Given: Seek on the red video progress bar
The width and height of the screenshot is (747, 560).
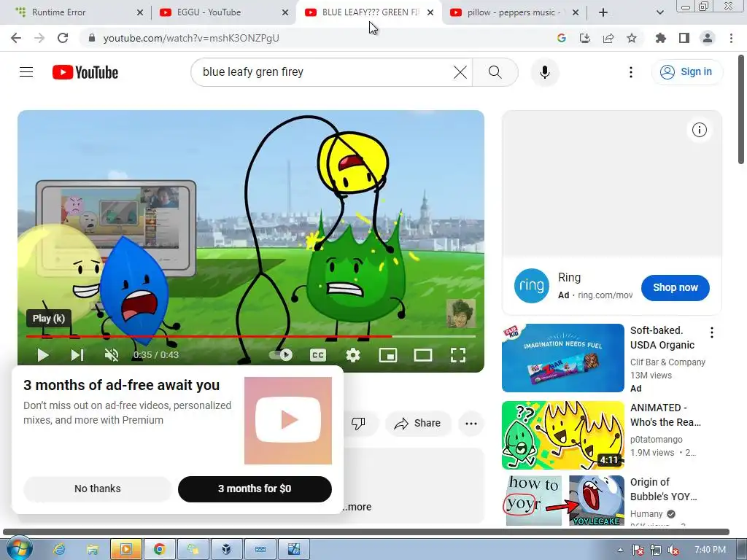Looking at the screenshot, I should tap(251, 336).
